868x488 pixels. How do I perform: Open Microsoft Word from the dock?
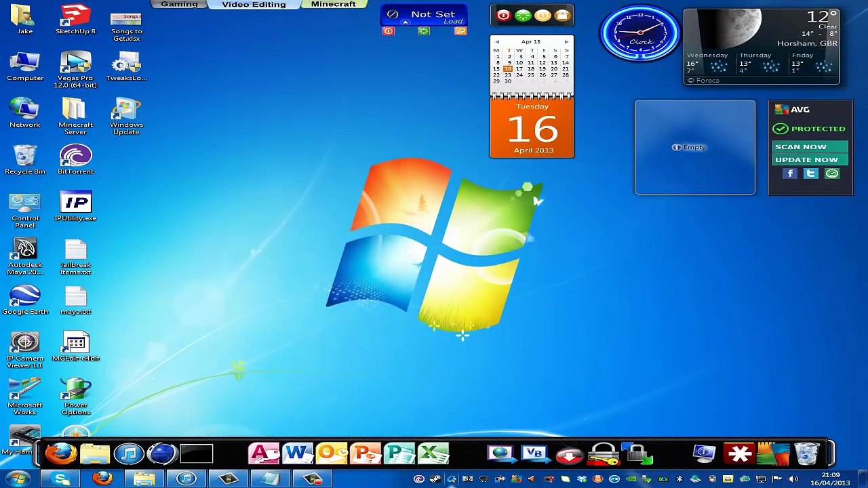[x=298, y=453]
